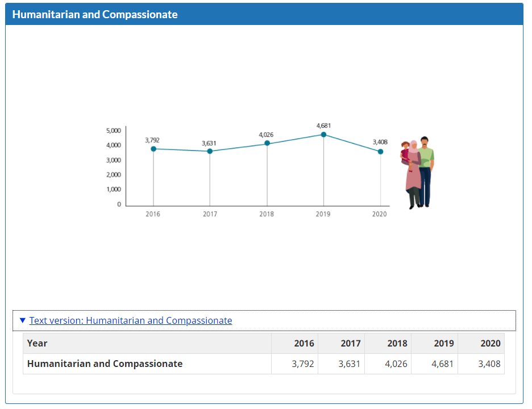Collapse the text version disclosure triangle

[x=22, y=320]
